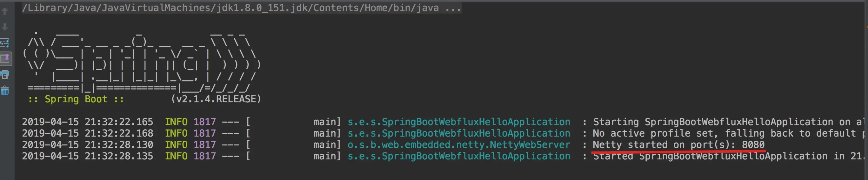Click INFO level on the 21:32:22.165 line
The width and height of the screenshot is (868, 180).
tap(176, 122)
